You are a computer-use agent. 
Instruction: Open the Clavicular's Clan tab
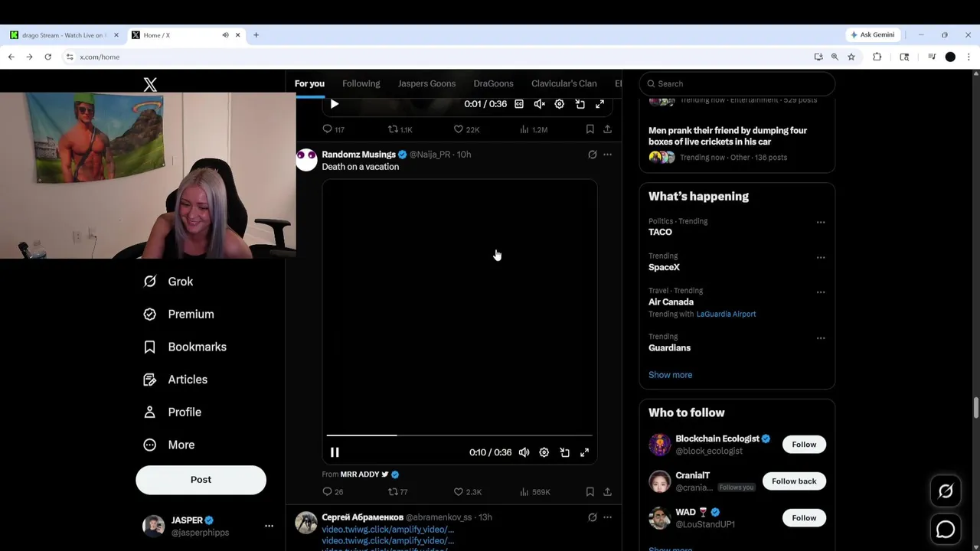point(563,83)
